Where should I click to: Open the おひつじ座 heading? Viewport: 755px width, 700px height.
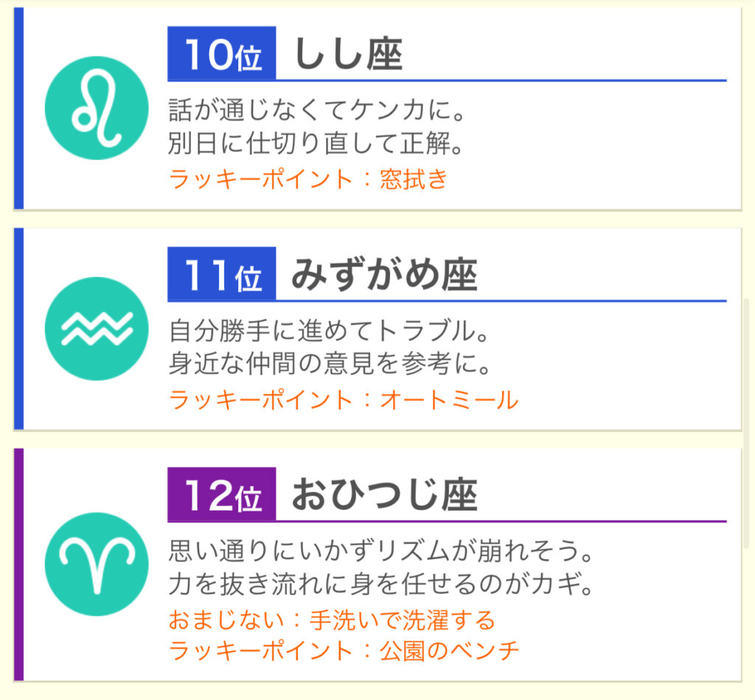coord(384,495)
